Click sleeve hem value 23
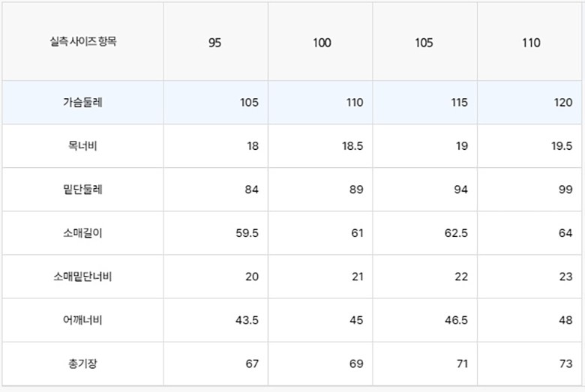This screenshot has height=392, width=585. [x=565, y=277]
